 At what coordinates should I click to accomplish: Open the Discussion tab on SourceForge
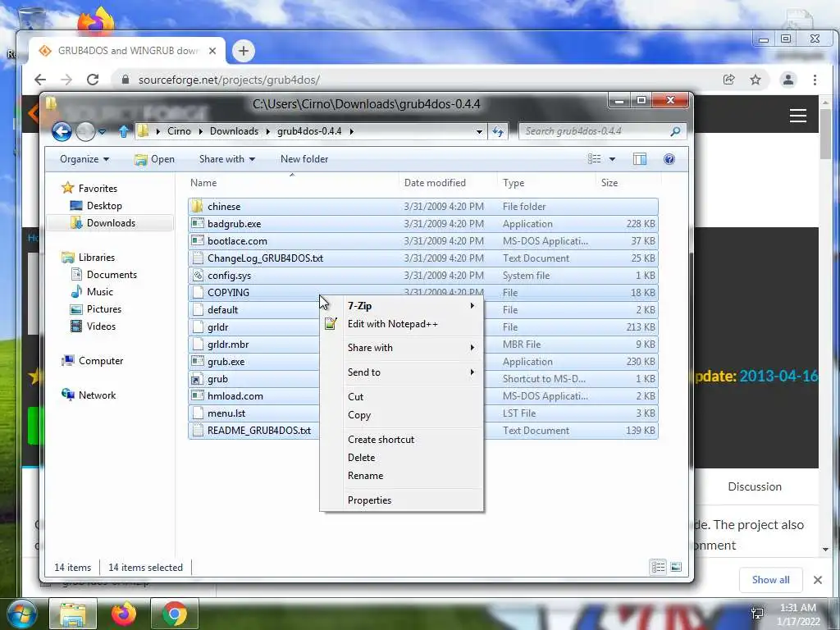coord(755,486)
